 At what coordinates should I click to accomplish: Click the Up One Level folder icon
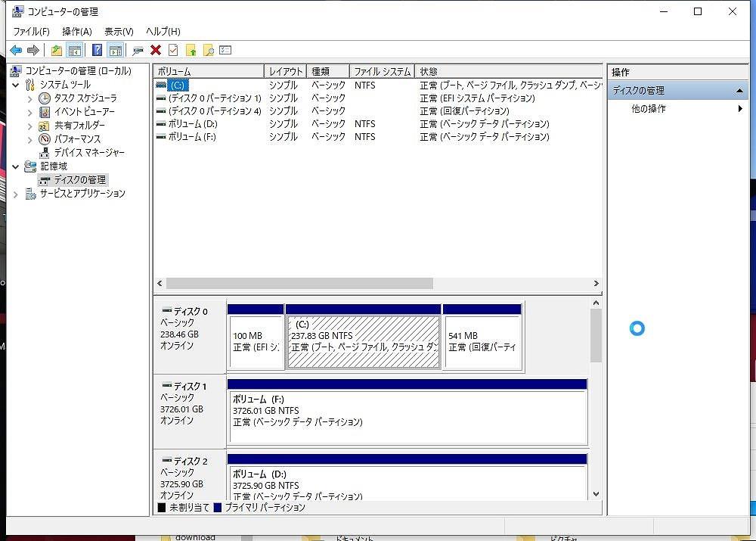(x=57, y=50)
